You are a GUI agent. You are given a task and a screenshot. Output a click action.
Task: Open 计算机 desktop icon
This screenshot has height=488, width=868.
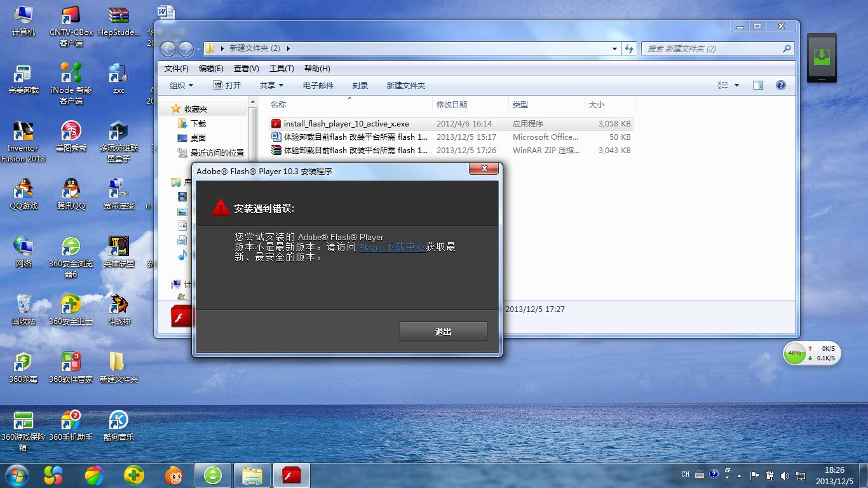pyautogui.click(x=23, y=21)
